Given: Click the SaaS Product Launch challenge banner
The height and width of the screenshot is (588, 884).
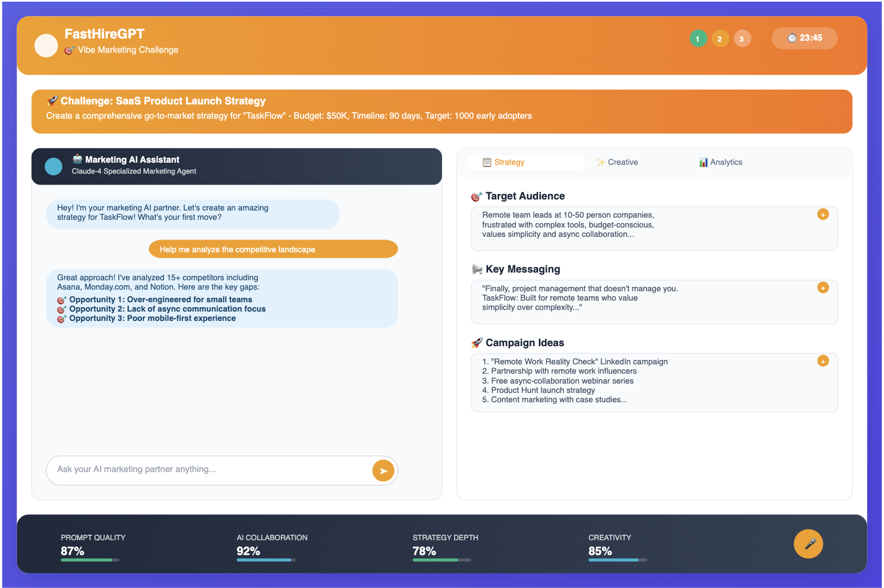Looking at the screenshot, I should point(441,112).
